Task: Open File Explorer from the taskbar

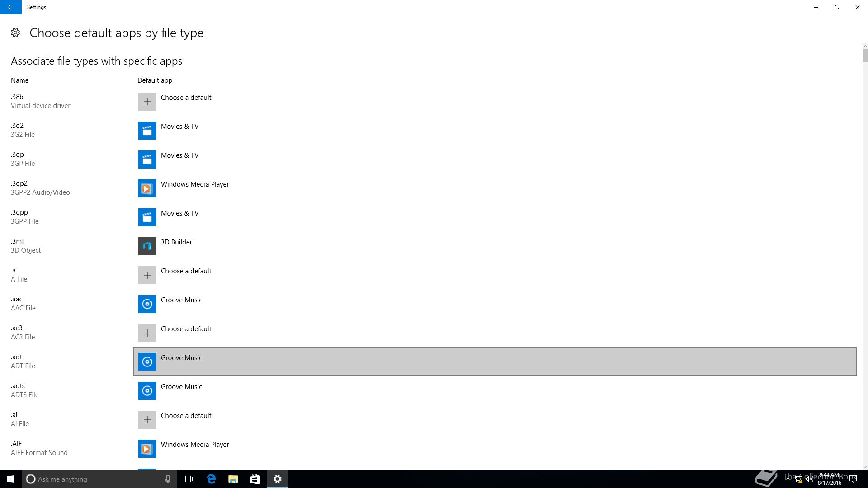Action: pos(233,479)
